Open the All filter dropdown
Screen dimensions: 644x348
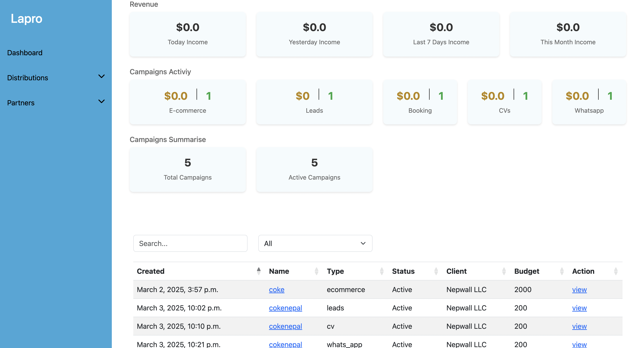point(315,243)
